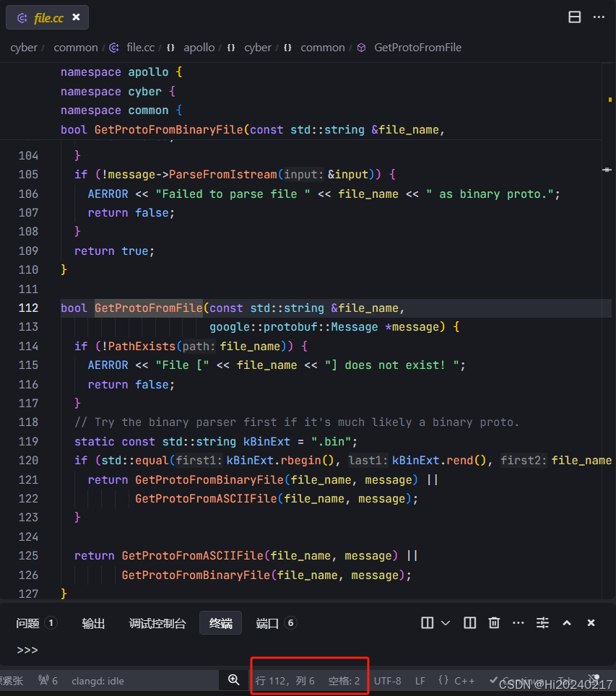Kill terminal with trash icon
This screenshot has width=616, height=696.
(x=494, y=623)
